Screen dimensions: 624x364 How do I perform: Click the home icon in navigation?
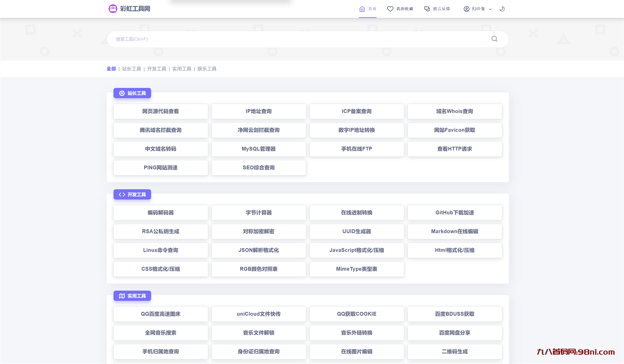(x=362, y=9)
